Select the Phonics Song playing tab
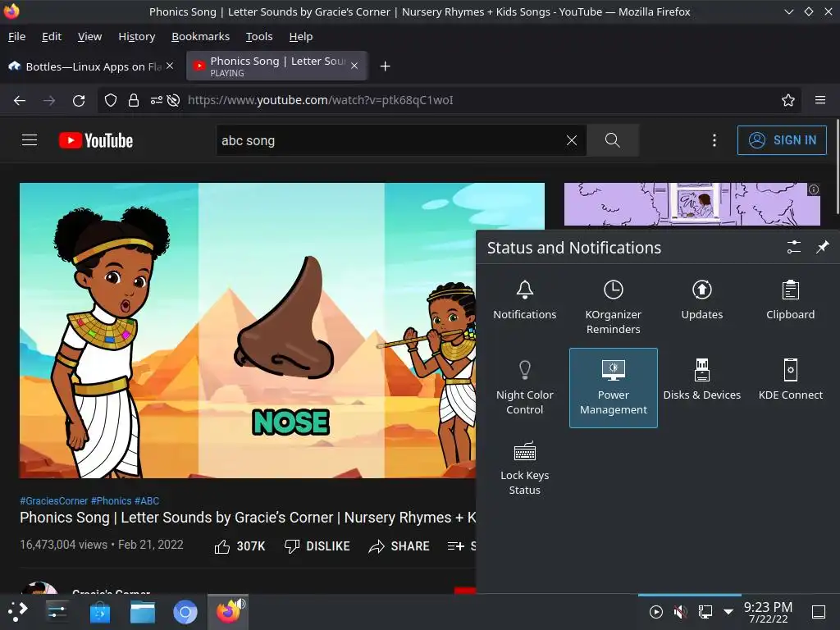This screenshot has height=630, width=840. [277, 66]
